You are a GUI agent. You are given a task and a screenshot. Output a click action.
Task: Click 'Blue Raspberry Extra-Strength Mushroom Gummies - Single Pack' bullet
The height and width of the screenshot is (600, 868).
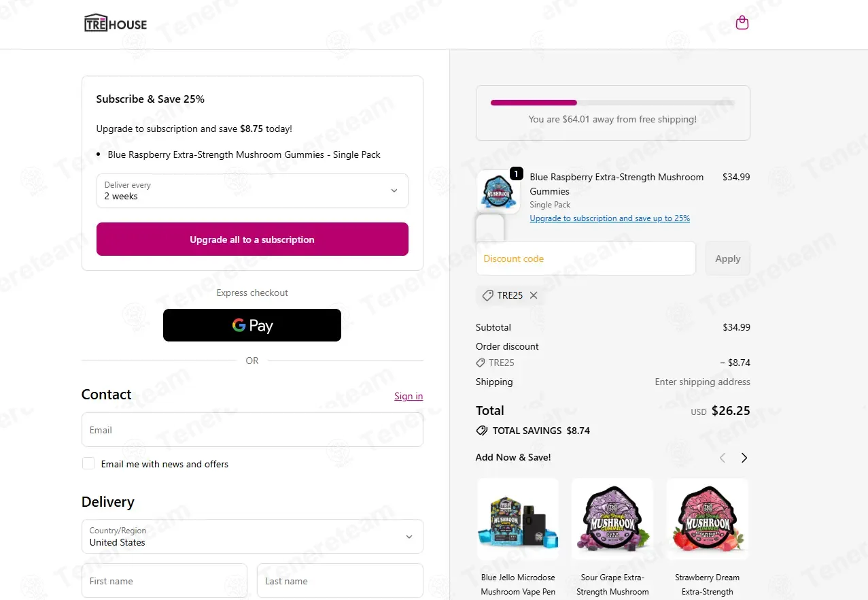click(x=244, y=154)
